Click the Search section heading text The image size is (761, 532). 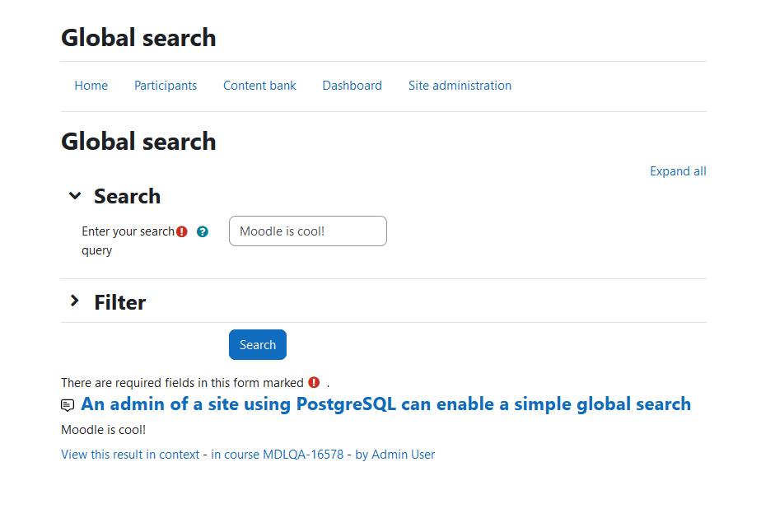tap(127, 197)
